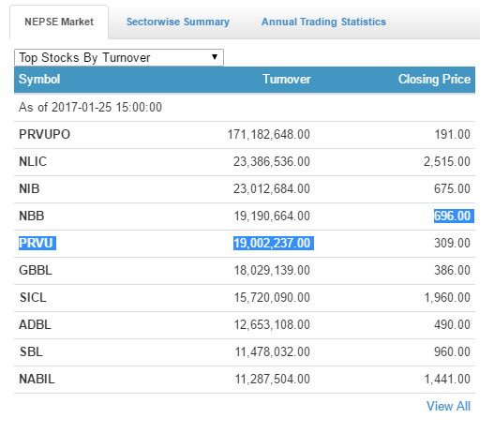Image resolution: width=494 pixels, height=448 pixels.
Task: Click the NABIL stock symbol
Action: (37, 379)
